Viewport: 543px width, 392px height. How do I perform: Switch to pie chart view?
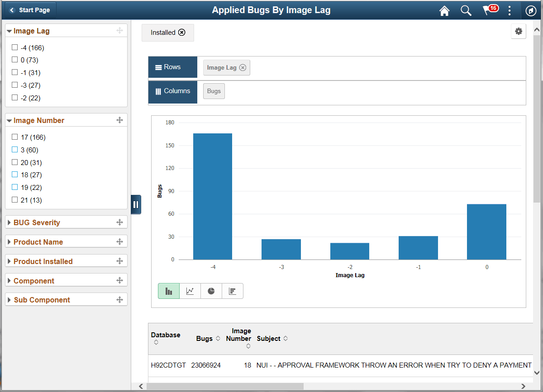pyautogui.click(x=211, y=291)
